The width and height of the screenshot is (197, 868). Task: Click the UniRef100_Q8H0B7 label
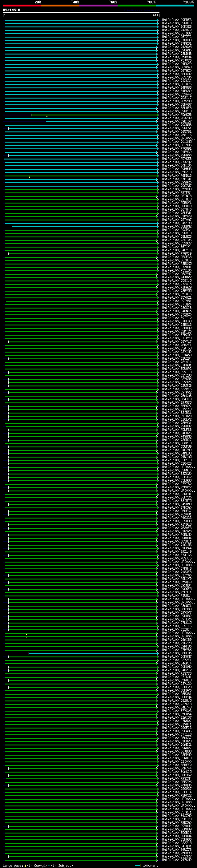pos(176,104)
